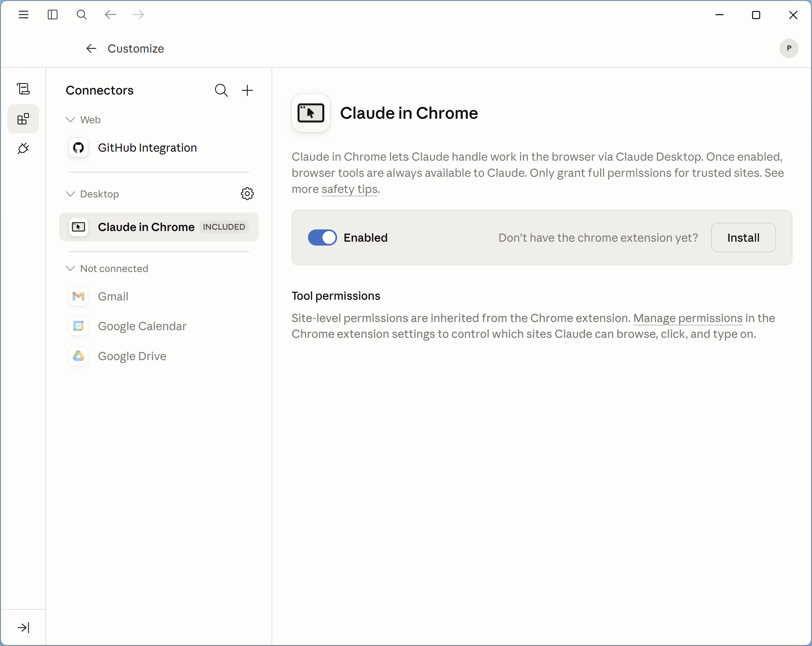Add a new connector with the plus icon
The height and width of the screenshot is (646, 812).
click(x=247, y=90)
